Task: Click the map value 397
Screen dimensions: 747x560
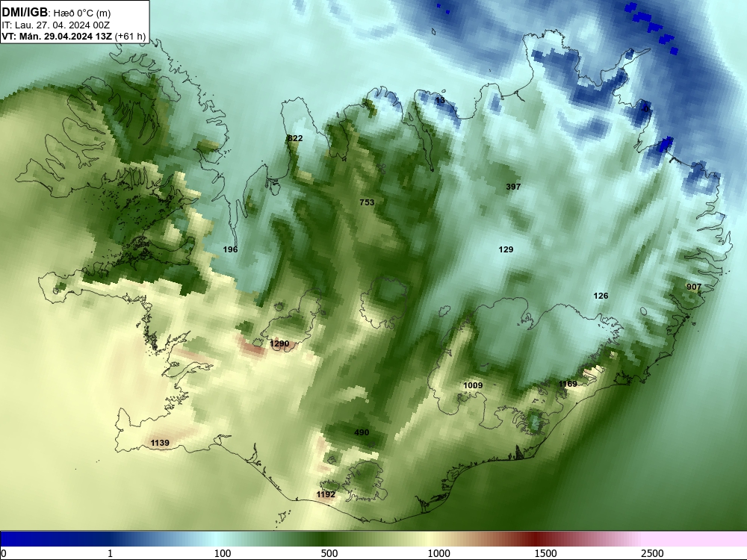Action: point(513,187)
